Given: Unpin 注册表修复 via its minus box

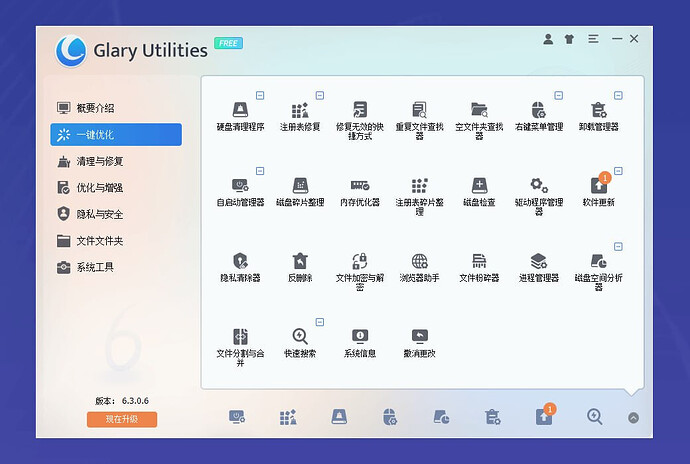Looking at the screenshot, I should pyautogui.click(x=320, y=96).
